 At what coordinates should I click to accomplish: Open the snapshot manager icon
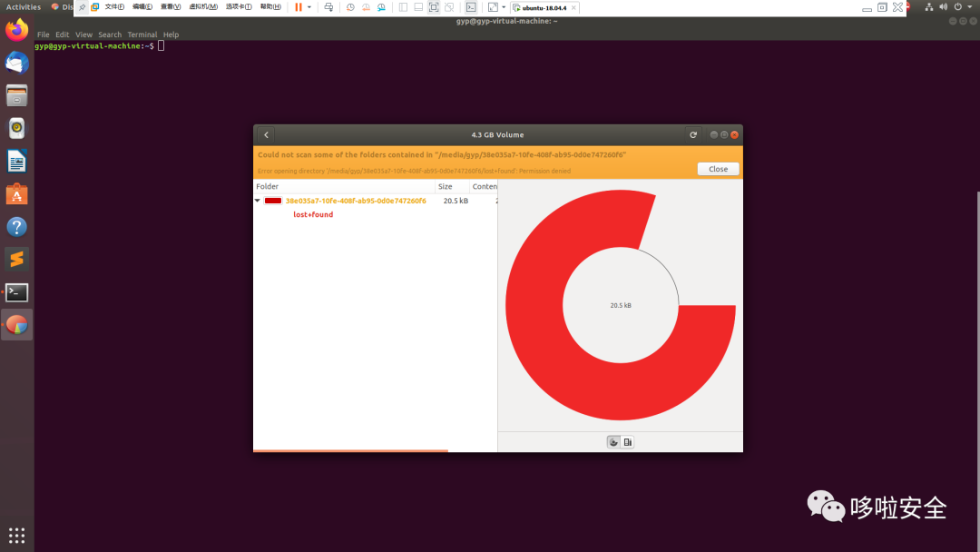(x=381, y=7)
